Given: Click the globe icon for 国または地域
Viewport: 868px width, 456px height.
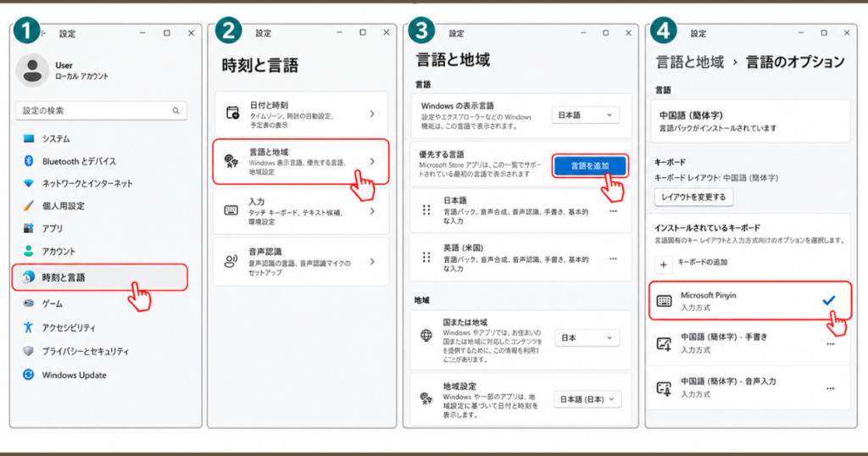Looking at the screenshot, I should coord(426,336).
